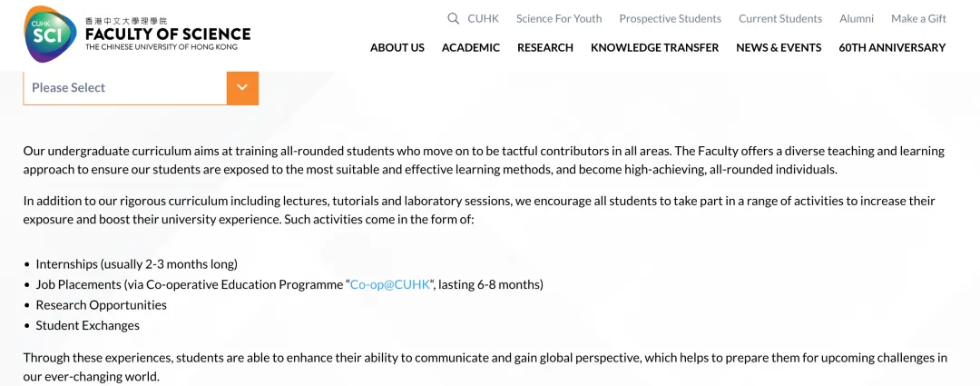
Task: Click the CUHK SCI logo
Action: coord(50,34)
